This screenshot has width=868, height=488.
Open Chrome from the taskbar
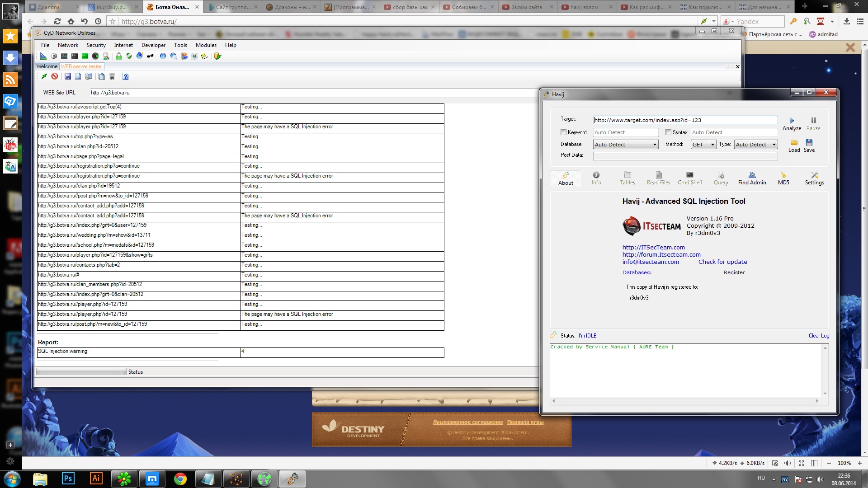click(x=180, y=479)
